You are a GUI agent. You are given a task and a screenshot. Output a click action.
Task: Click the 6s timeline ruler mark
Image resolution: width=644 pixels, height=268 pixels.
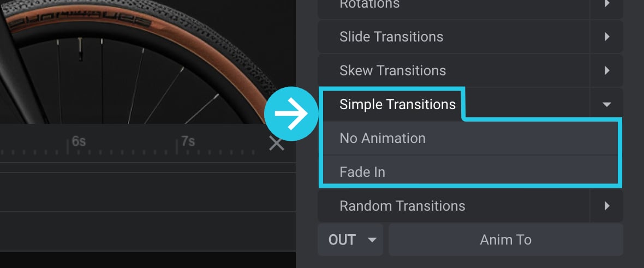[79, 142]
